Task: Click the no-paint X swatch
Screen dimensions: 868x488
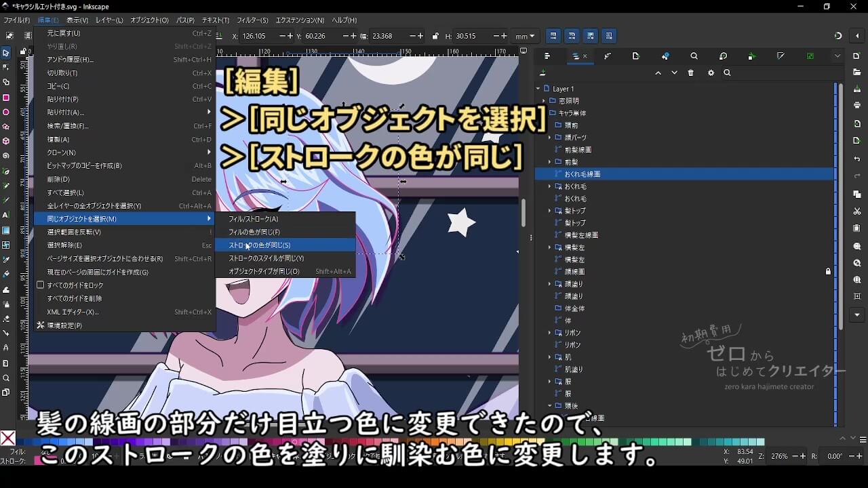Action: (7, 438)
